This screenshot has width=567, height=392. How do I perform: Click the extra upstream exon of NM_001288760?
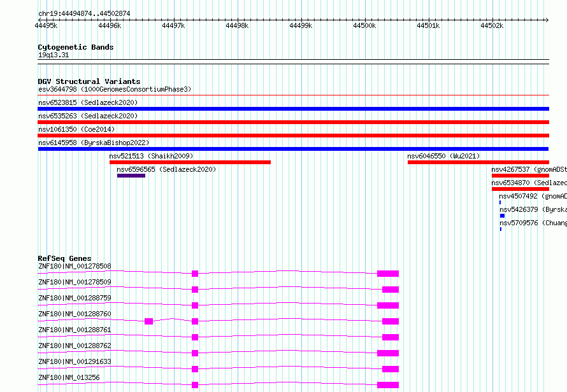(x=148, y=321)
